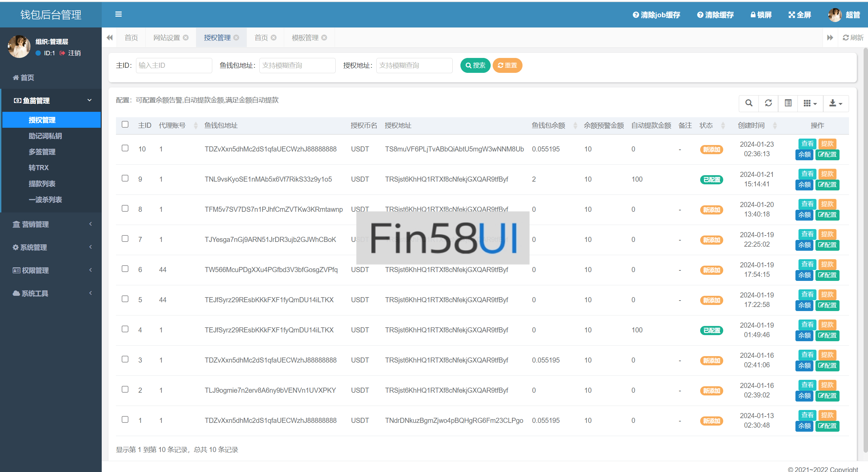Toggle the table card view icon
868x472 pixels.
tap(788, 103)
